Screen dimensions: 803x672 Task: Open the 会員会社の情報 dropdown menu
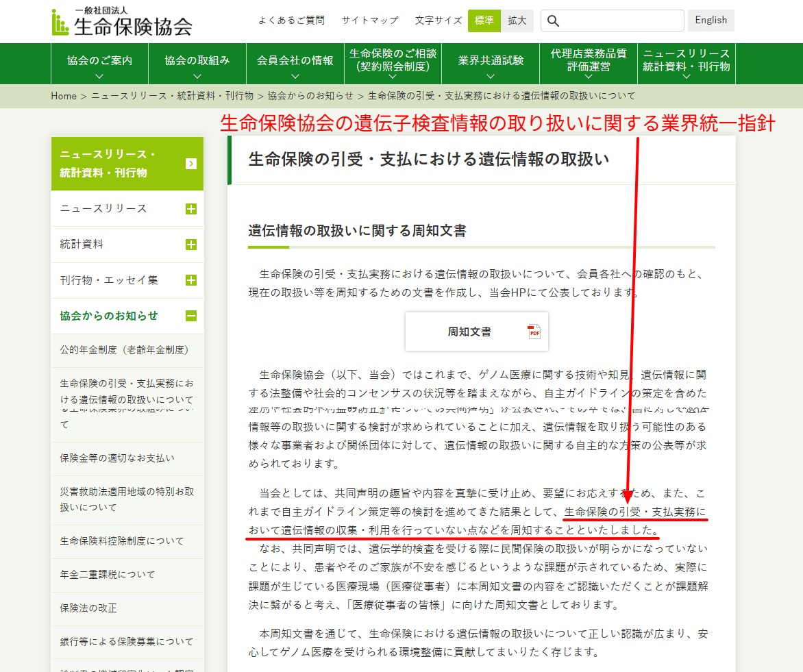(295, 62)
